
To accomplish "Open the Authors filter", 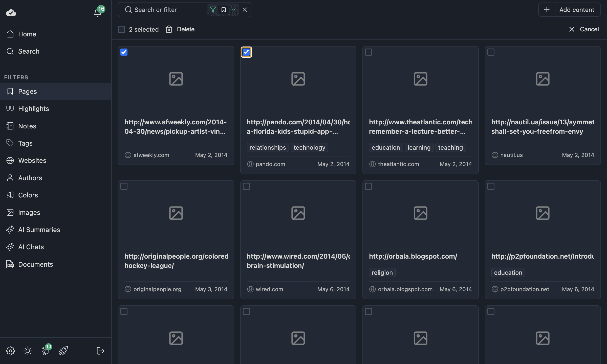I will pyautogui.click(x=30, y=178).
